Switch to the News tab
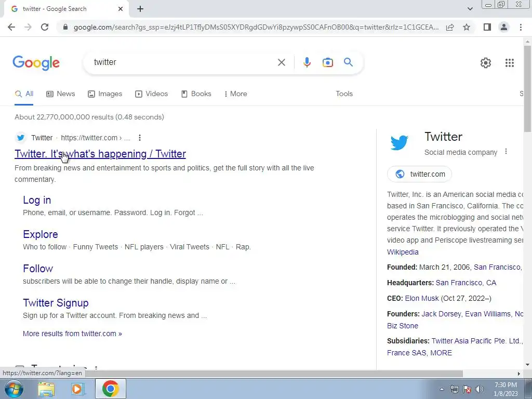The height and width of the screenshot is (399, 532). point(61,94)
